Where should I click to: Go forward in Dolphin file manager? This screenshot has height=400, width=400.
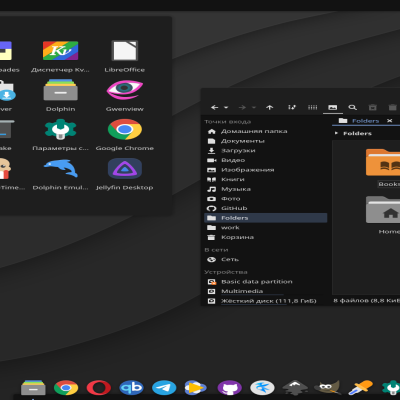[x=242, y=107]
